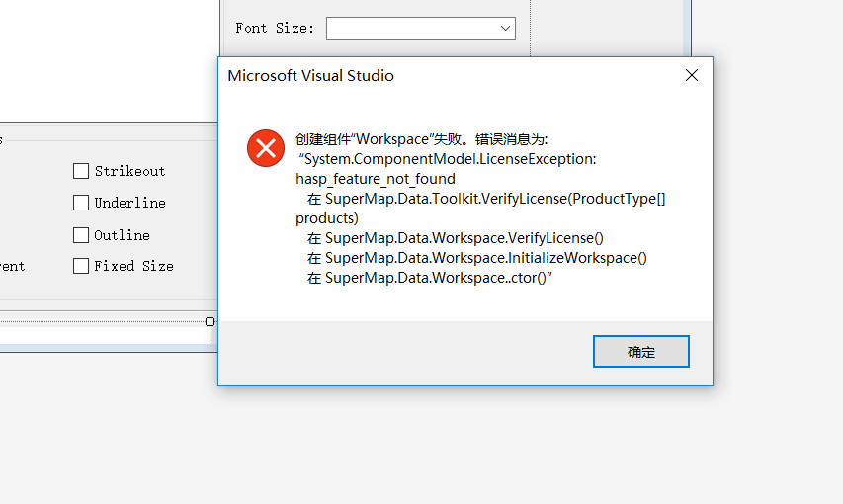Click the white preview panel at upper left
Screen dimensions: 843x504
click(109, 60)
